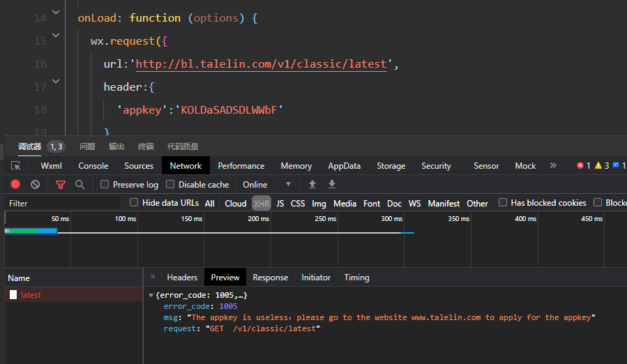Select the XHR filter type
627x364 pixels.
[x=262, y=204]
